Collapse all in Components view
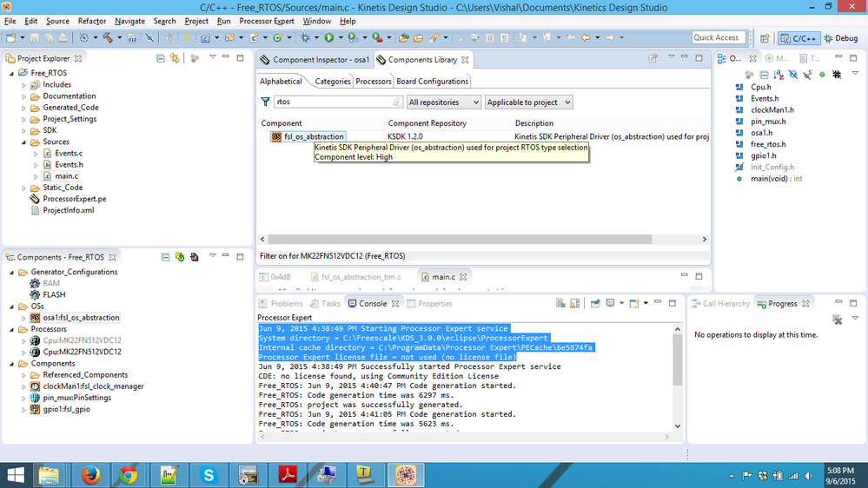 165,257
